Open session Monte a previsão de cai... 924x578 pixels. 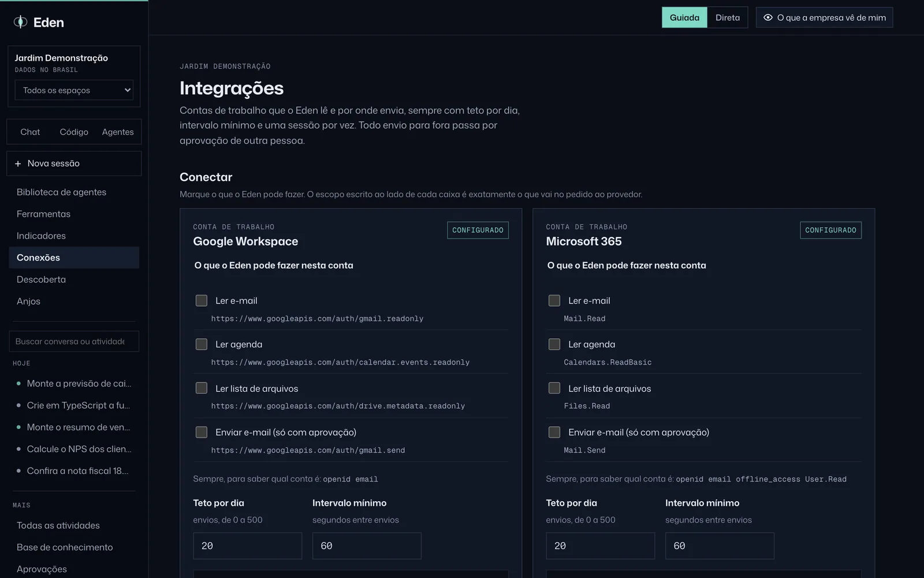[x=74, y=383]
